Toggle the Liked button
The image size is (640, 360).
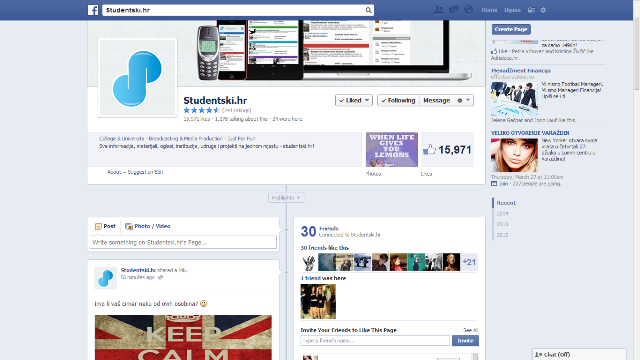[x=353, y=100]
